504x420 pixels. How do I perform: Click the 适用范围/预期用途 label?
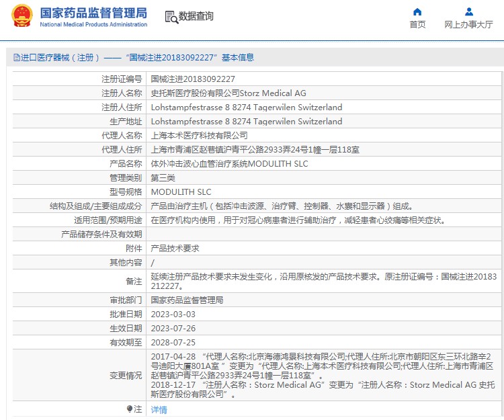coord(108,220)
